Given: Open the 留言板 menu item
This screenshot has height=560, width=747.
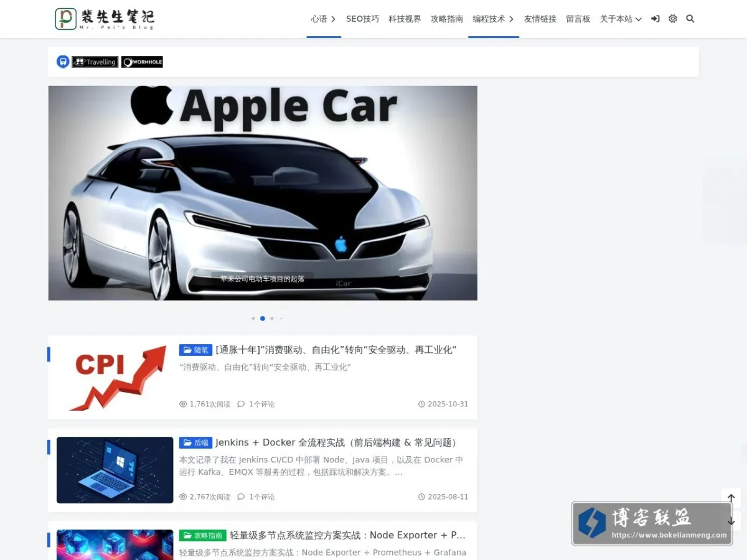Looking at the screenshot, I should (x=578, y=19).
